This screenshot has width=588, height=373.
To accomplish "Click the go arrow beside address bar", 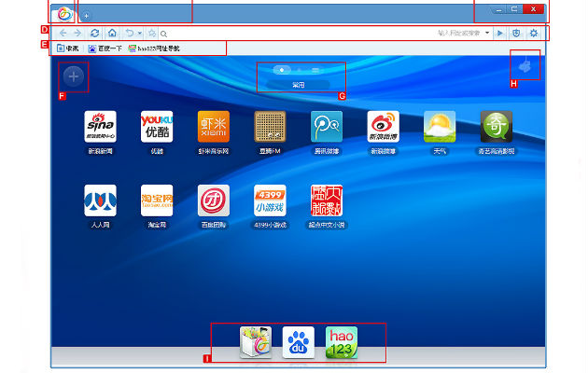I will pyautogui.click(x=500, y=34).
